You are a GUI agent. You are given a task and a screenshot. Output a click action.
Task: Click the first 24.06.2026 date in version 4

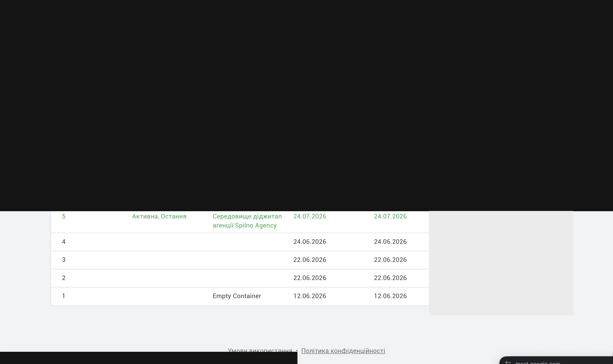[310, 242]
